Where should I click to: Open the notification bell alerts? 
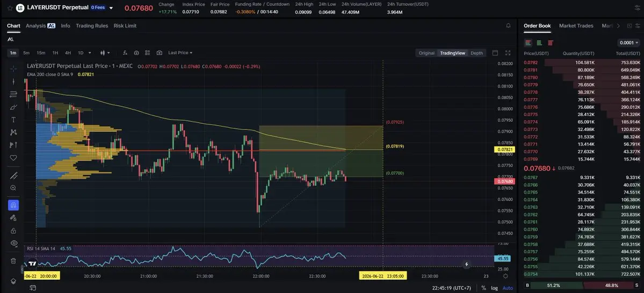509,26
